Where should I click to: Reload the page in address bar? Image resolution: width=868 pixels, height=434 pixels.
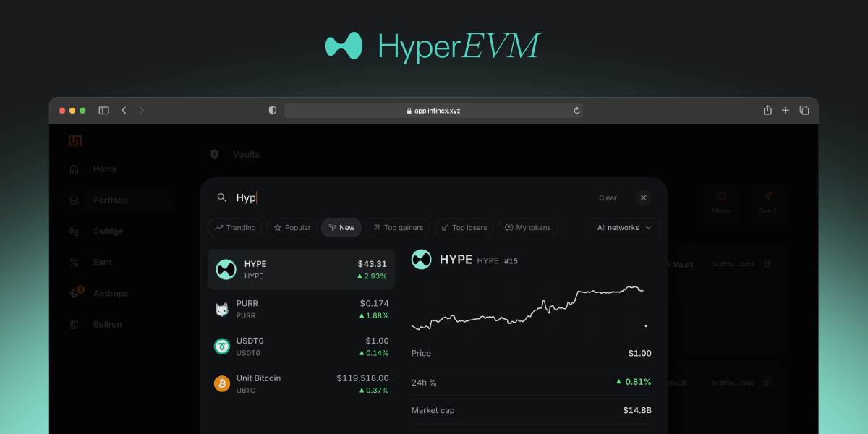click(x=576, y=111)
